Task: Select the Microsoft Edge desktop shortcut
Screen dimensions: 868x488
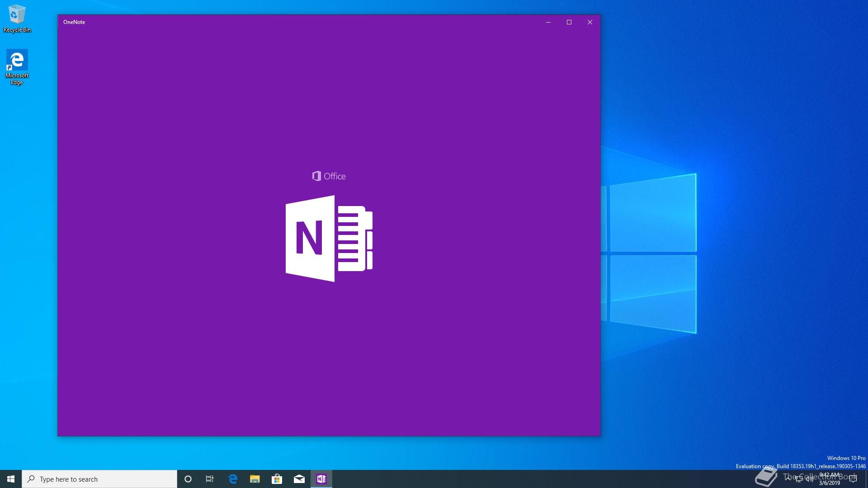Action: pos(17,67)
